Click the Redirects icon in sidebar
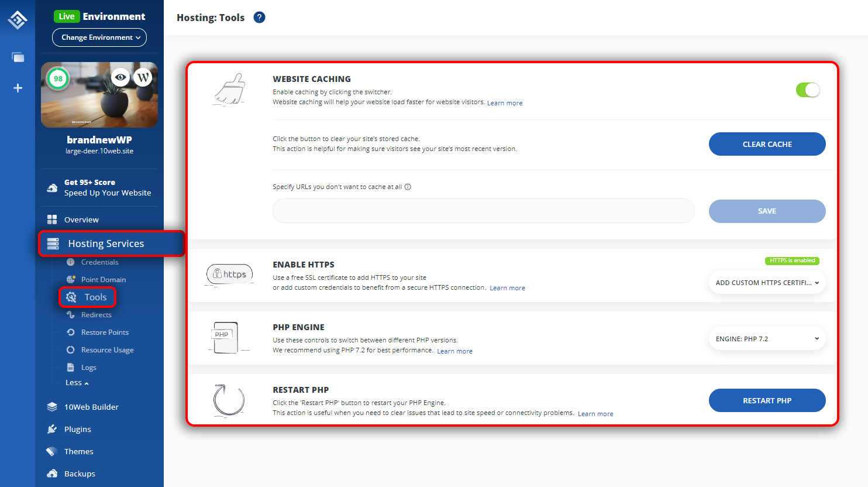 [71, 315]
